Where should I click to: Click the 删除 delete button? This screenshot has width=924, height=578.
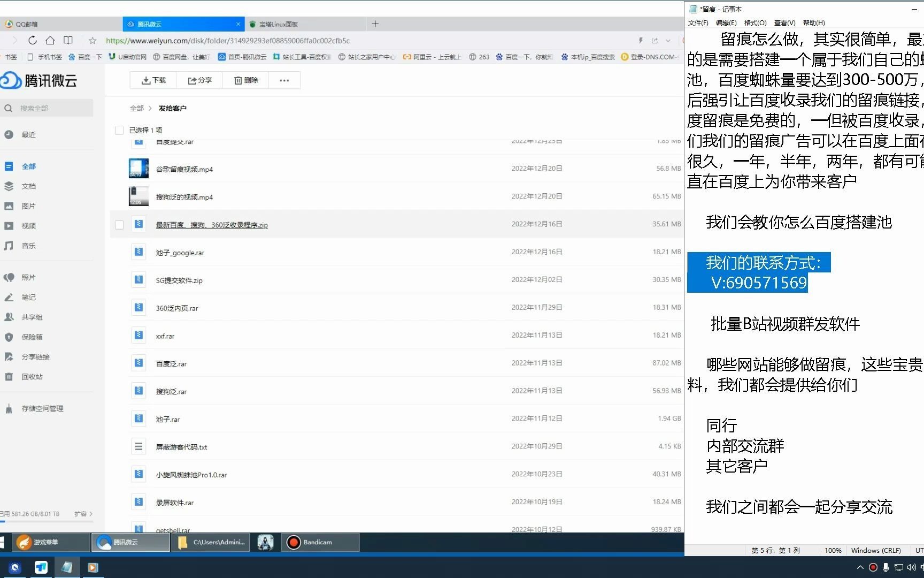[x=247, y=80]
